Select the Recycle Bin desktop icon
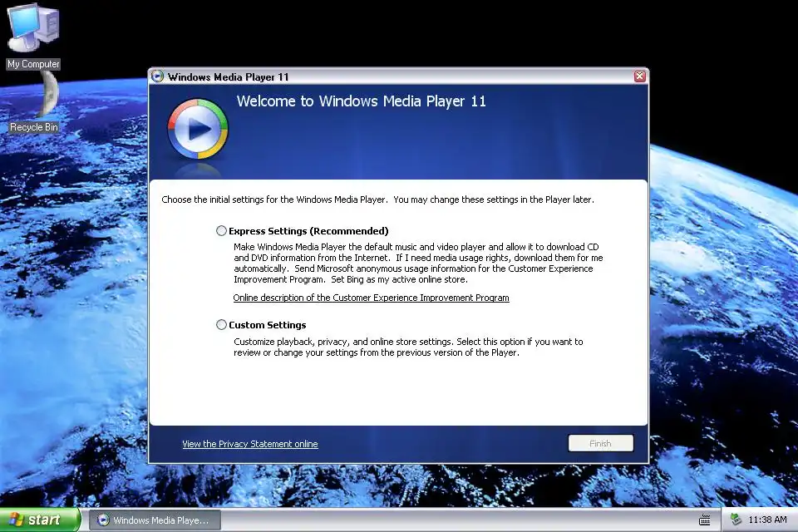This screenshot has width=798, height=532. click(34, 101)
